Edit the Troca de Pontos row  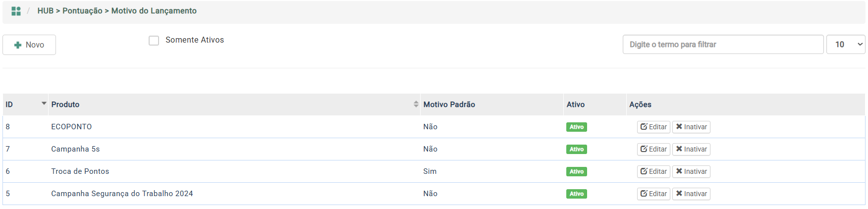(653, 171)
